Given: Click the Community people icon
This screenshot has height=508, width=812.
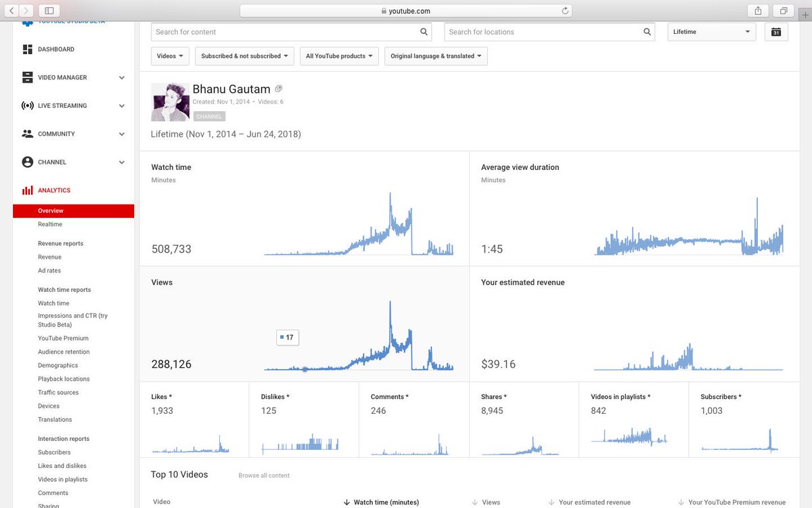Looking at the screenshot, I should [27, 134].
